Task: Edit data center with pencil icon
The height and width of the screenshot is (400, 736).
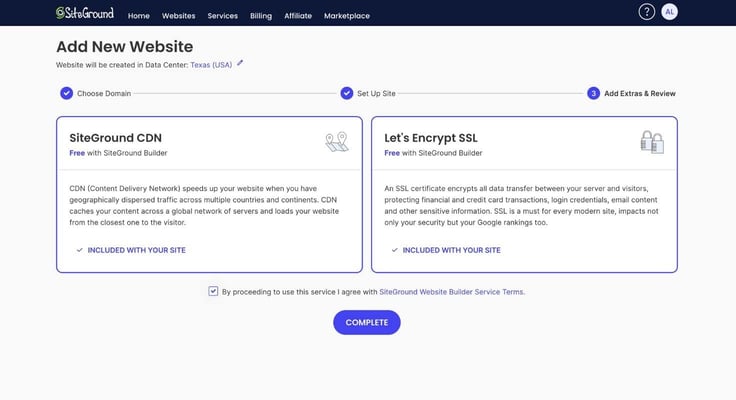Action: tap(240, 63)
